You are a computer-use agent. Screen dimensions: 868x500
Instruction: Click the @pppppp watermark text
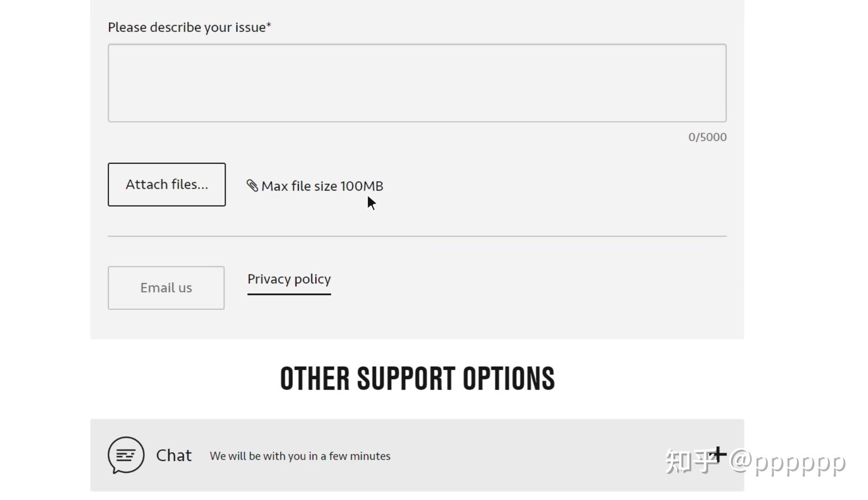[787, 461]
